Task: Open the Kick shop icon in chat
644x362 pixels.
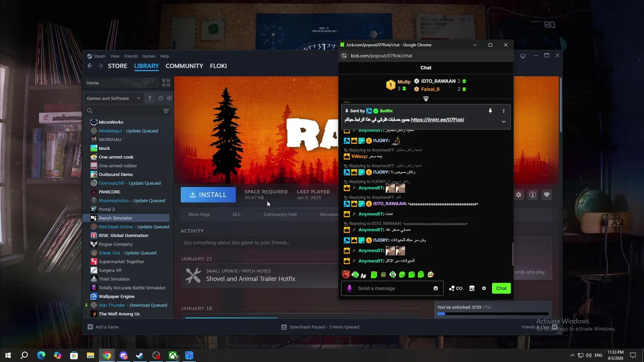Action: (x=472, y=288)
